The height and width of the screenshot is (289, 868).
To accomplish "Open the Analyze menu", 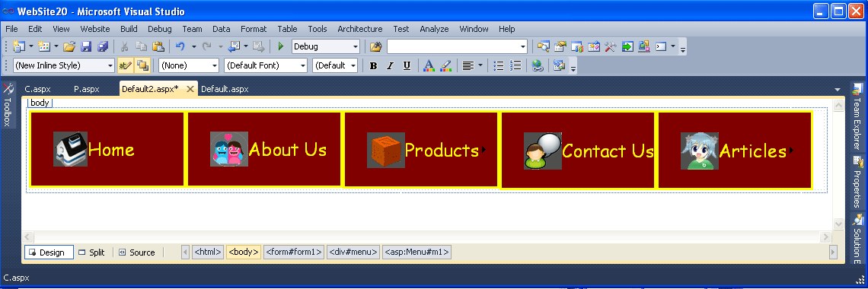I will 434,29.
